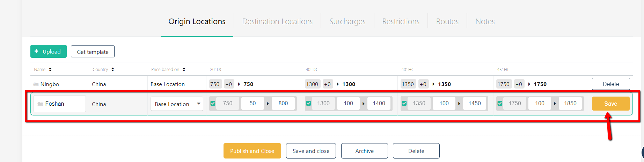Image resolution: width=644 pixels, height=162 pixels.
Task: Switch to the Destination Locations tab
Action: click(277, 21)
